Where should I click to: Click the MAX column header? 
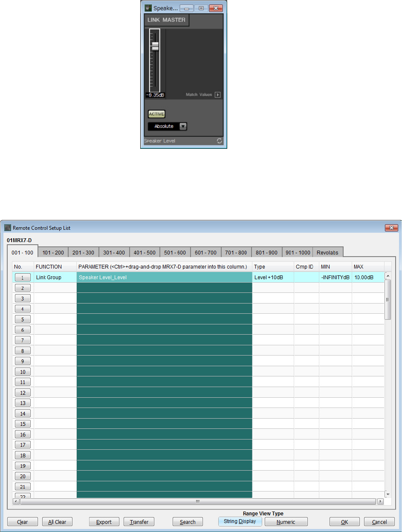[368, 266]
